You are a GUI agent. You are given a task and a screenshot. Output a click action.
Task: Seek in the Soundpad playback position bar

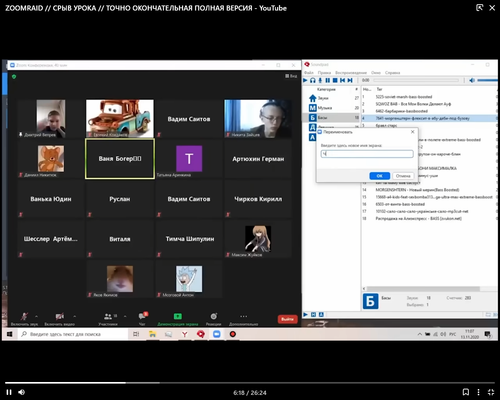[x=416, y=80]
